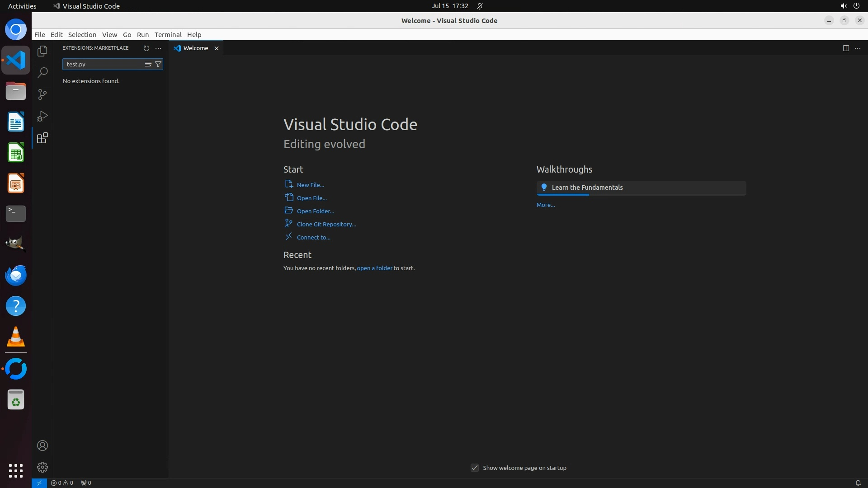Screen dimensions: 868x488
Task: Split the editor to the right
Action: (845, 48)
